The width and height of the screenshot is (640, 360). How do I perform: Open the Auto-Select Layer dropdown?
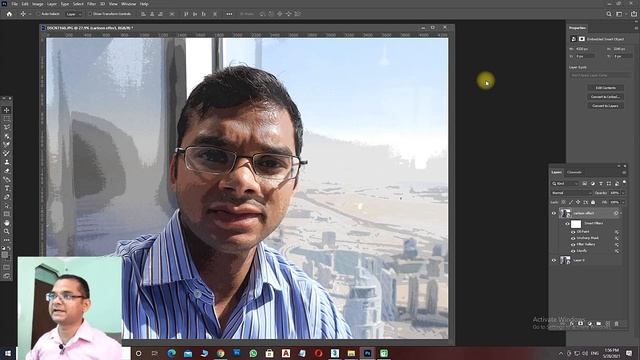[x=73, y=14]
